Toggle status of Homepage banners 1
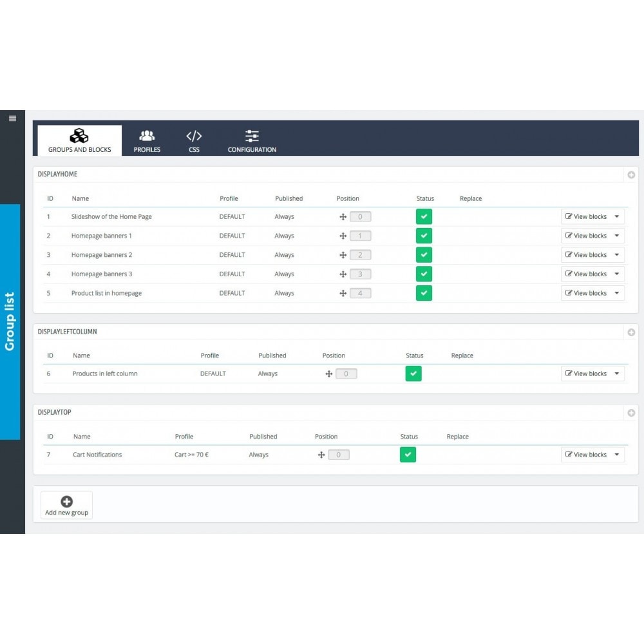The height and width of the screenshot is (644, 644). coord(424,236)
